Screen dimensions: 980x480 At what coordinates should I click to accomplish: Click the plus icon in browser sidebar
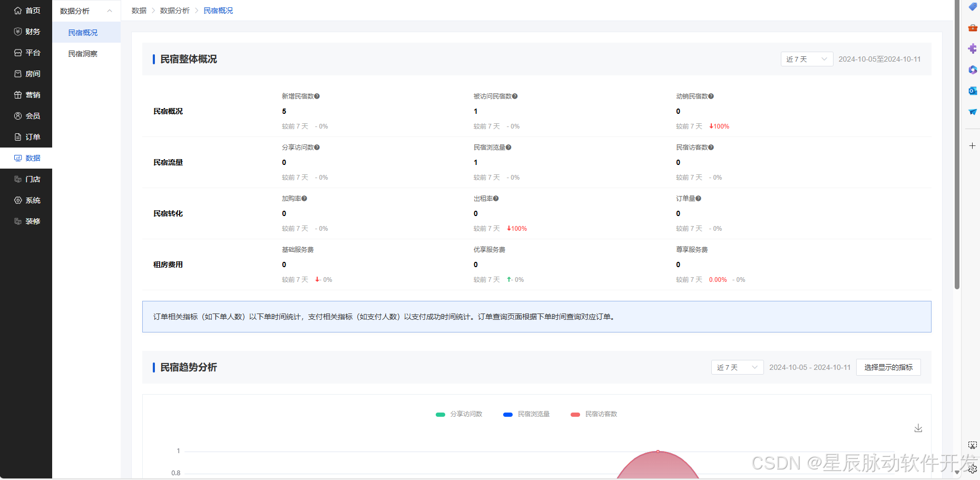973,145
